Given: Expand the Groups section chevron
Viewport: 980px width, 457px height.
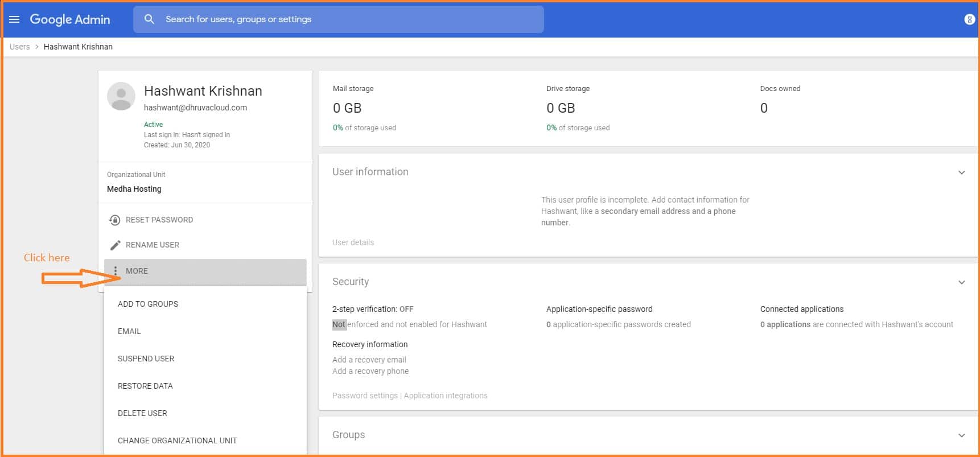Looking at the screenshot, I should click(961, 435).
